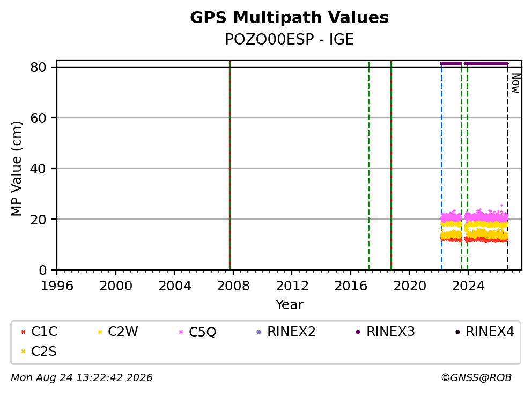Click the RINEX3 purple legend dot
Image resolution: width=532 pixels, height=394 pixels.
[x=358, y=332]
